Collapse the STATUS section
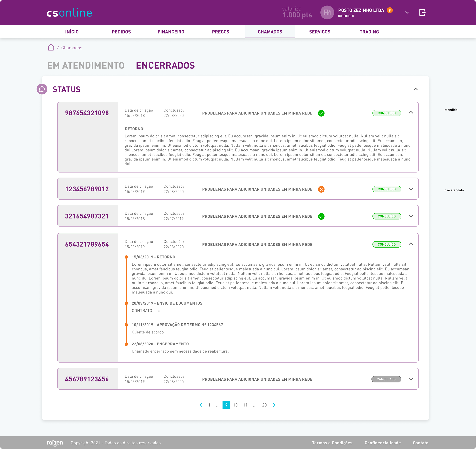This screenshot has height=449, width=476. (x=416, y=89)
